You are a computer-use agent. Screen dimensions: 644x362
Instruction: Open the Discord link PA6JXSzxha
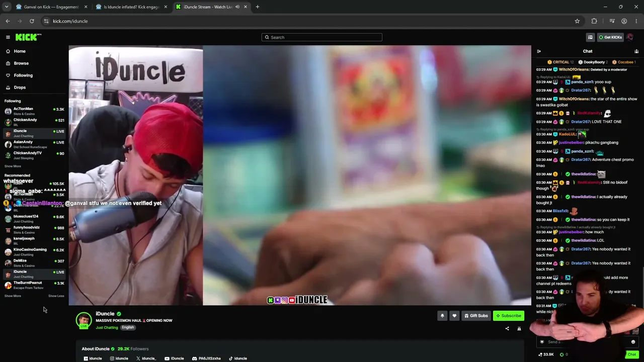point(206,358)
